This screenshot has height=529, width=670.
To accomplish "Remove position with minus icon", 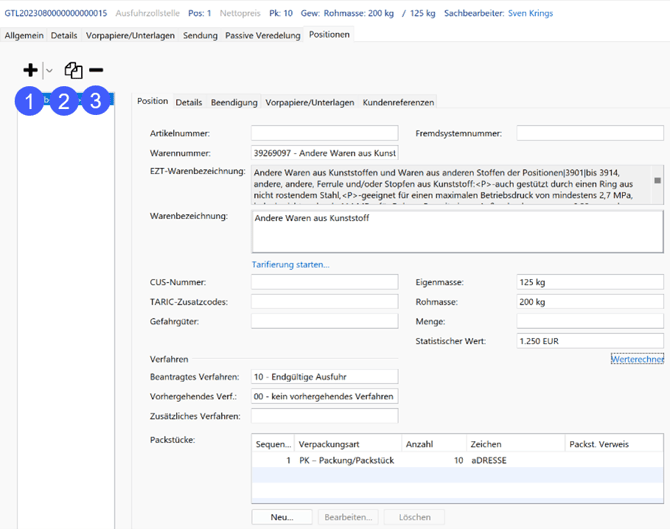I will tap(96, 70).
